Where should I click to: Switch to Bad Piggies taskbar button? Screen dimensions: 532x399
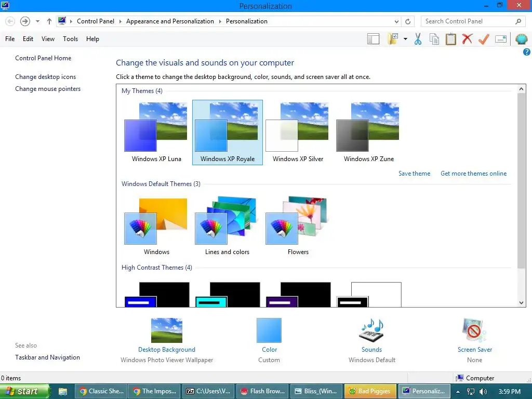(x=370, y=391)
